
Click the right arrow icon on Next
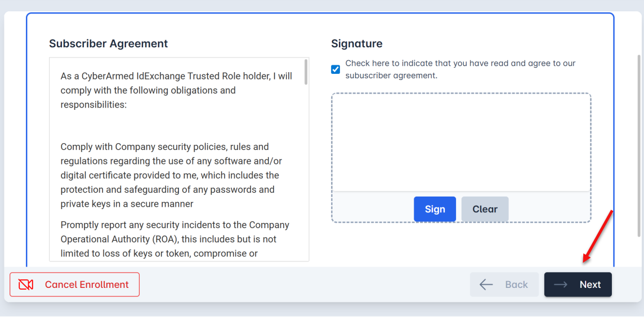(561, 285)
